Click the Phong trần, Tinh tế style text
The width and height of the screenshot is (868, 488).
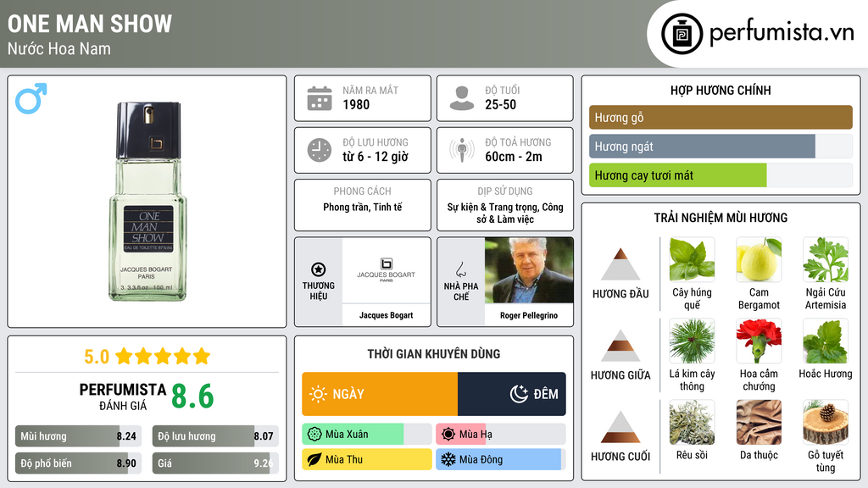pos(363,207)
